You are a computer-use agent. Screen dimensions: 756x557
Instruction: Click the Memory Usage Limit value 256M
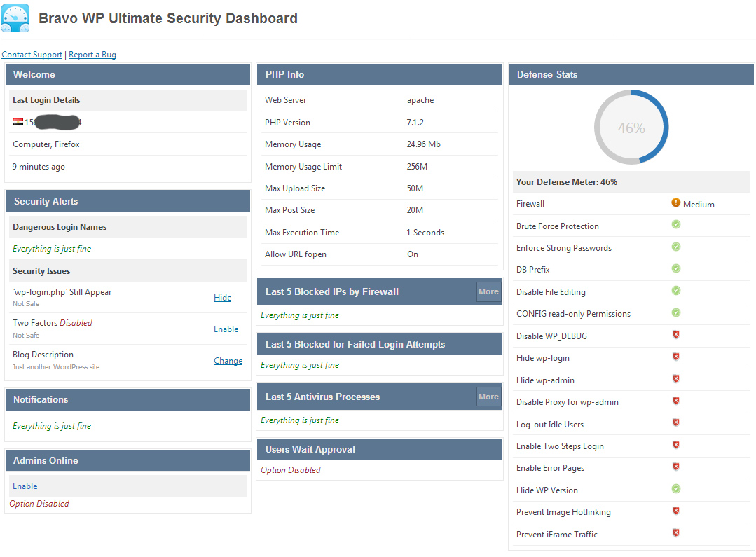(x=417, y=166)
